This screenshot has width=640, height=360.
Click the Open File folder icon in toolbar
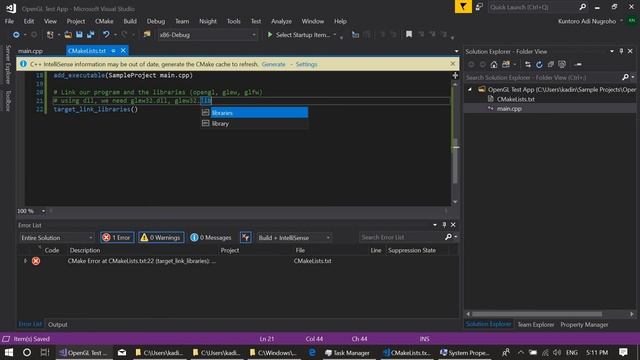pos(68,35)
